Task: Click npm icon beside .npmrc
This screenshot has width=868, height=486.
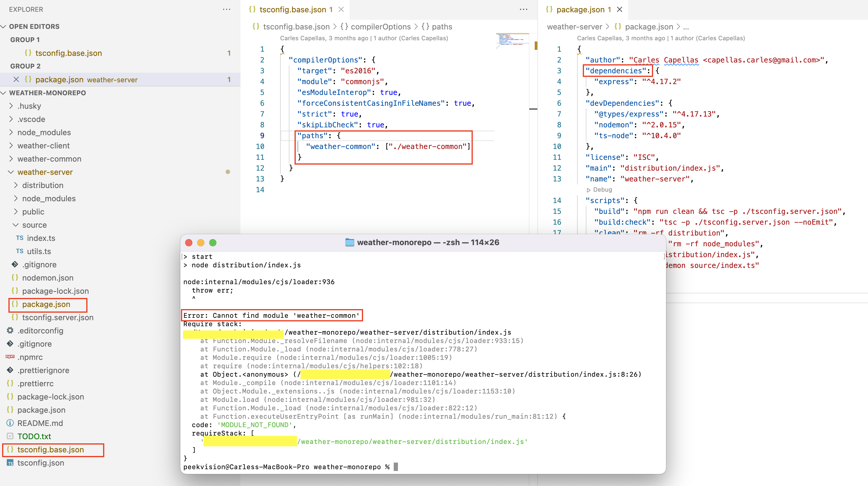Action: [10, 357]
